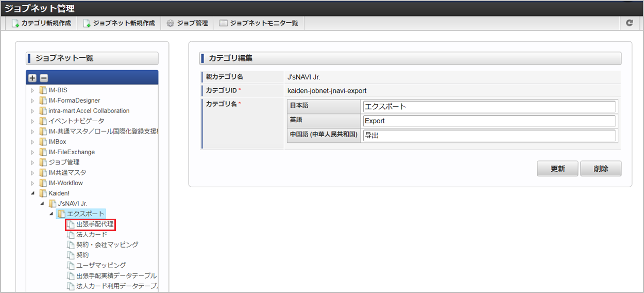Click the category ID kaiden-jobnet-jnavi-export text
644x293 pixels.
point(327,91)
